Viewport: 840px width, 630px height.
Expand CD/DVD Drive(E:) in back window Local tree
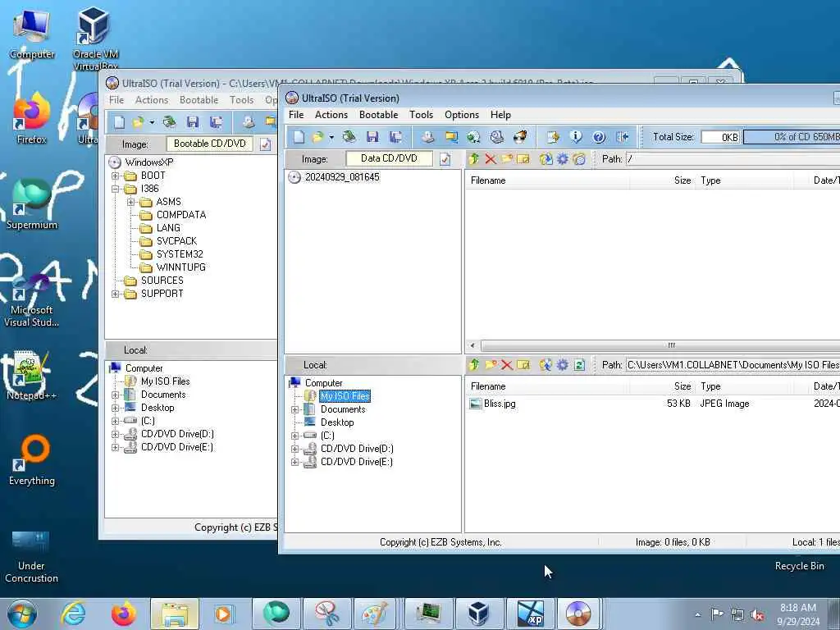pyautogui.click(x=115, y=447)
